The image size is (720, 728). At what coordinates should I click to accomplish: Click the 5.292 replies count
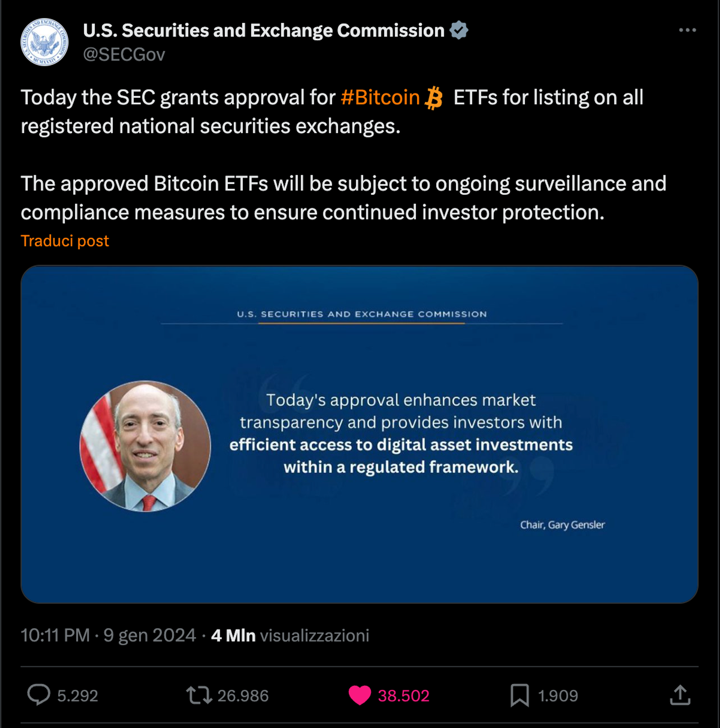point(78,696)
